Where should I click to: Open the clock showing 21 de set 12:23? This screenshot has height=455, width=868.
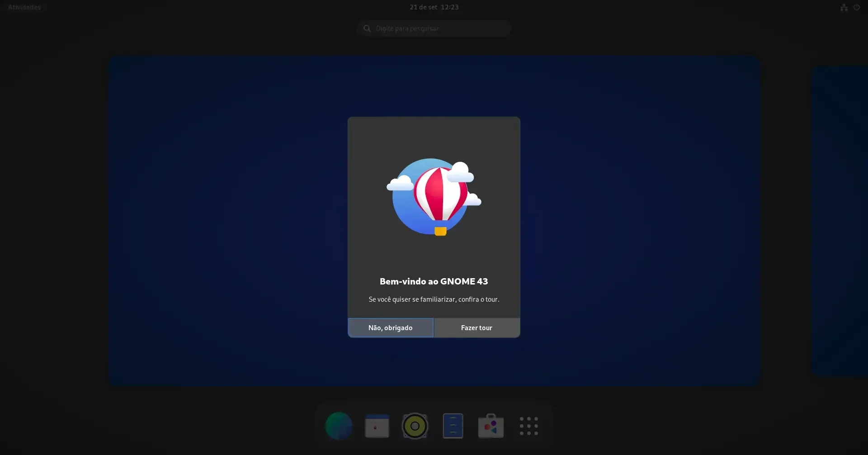pos(434,7)
